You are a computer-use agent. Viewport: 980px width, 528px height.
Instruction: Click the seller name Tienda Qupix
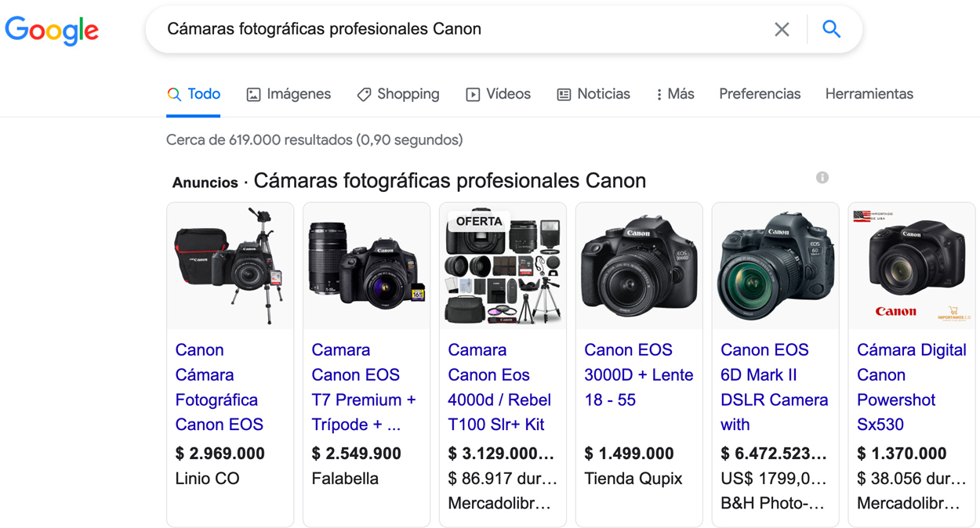(x=633, y=479)
